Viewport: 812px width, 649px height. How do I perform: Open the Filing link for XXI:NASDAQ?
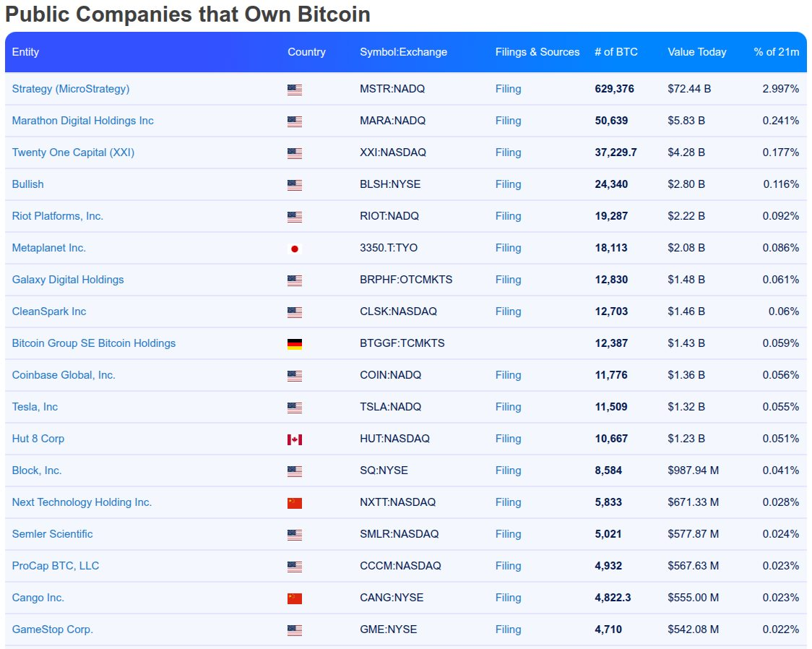[508, 152]
